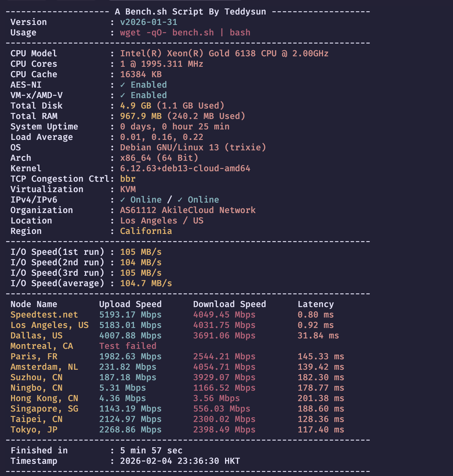Click the IPv6 Online checkmark

180,200
